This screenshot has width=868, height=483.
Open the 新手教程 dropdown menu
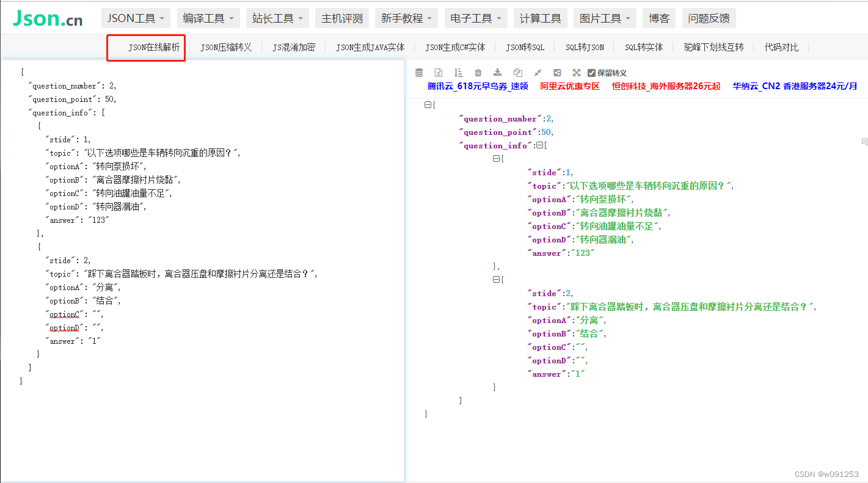(x=406, y=18)
